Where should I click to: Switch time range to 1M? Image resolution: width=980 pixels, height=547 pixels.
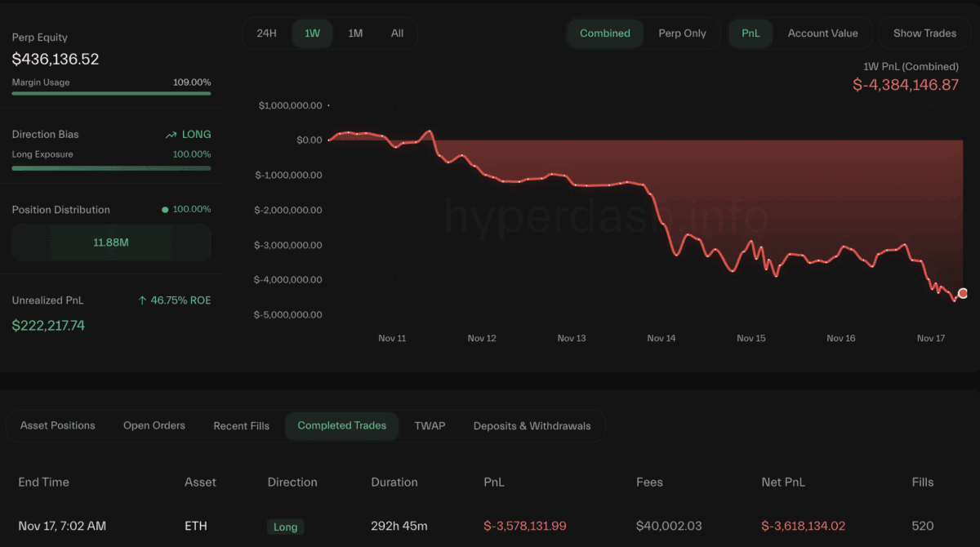(355, 33)
